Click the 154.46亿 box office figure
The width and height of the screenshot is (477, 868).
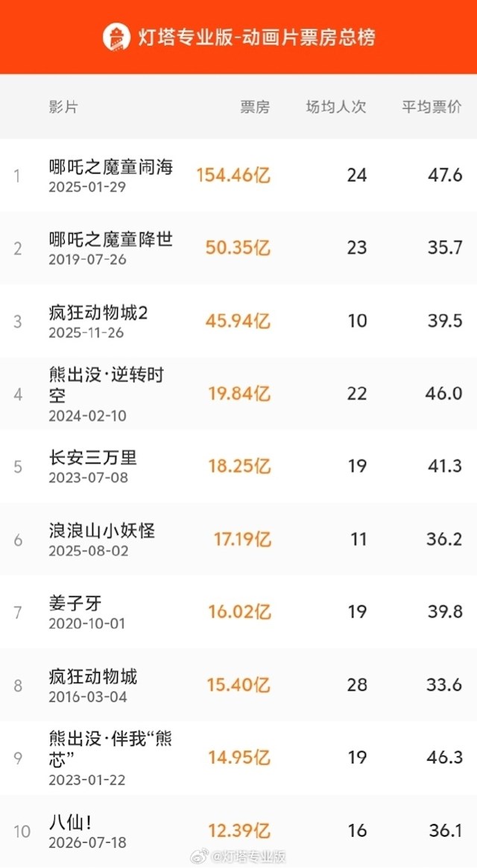pos(233,176)
